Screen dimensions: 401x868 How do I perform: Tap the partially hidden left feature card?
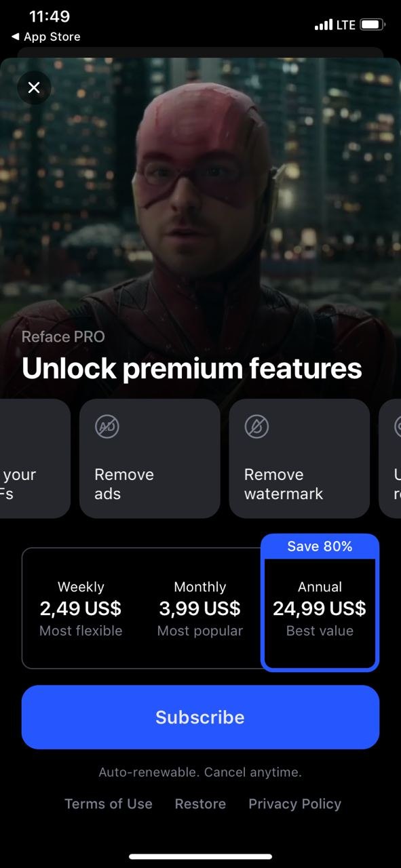(35, 458)
